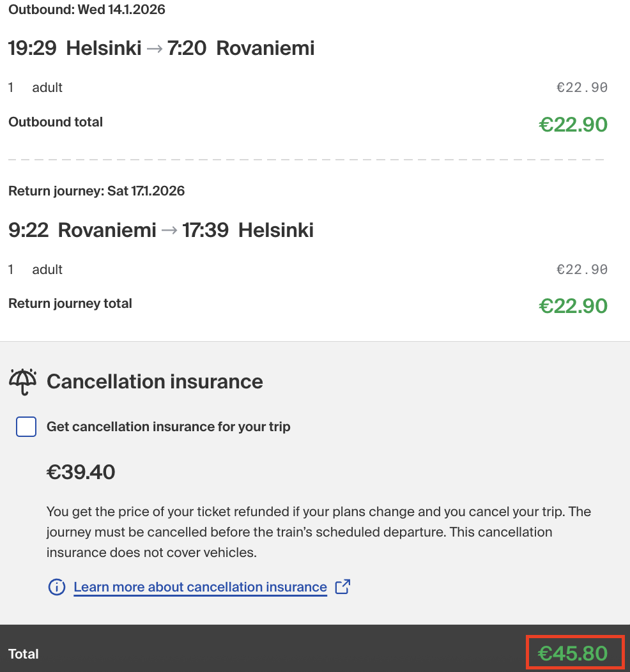Image resolution: width=630 pixels, height=672 pixels.
Task: Click the 'Outbound: Wed 14.1.2026' date label
Action: pyautogui.click(x=87, y=10)
